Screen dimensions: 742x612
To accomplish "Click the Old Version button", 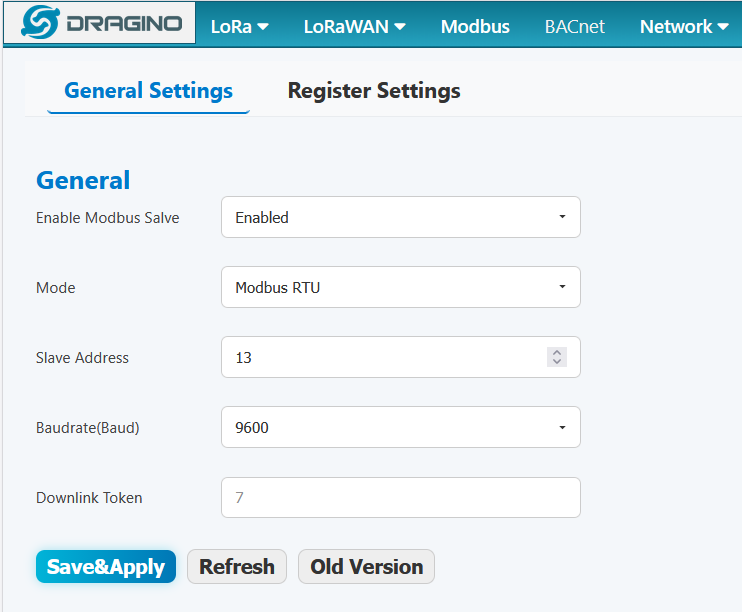I will 366,567.
